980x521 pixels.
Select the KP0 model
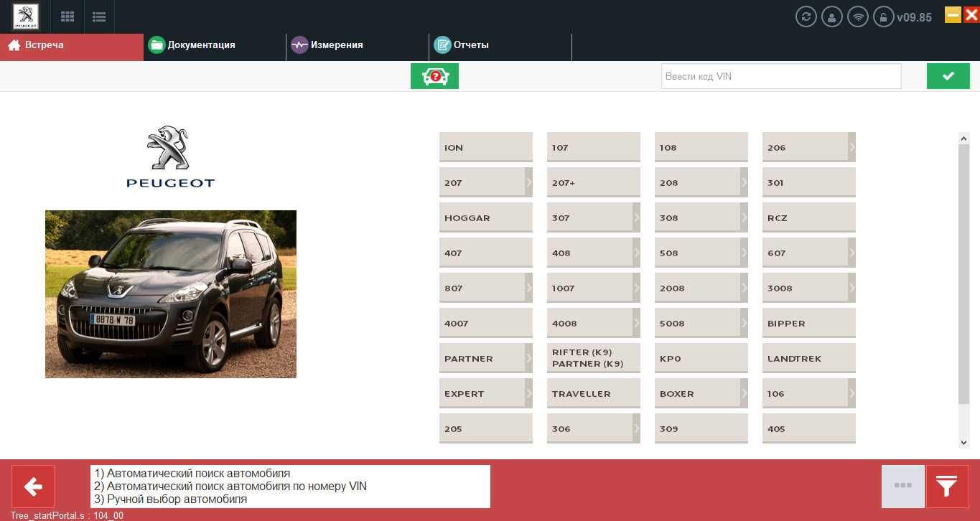(701, 358)
